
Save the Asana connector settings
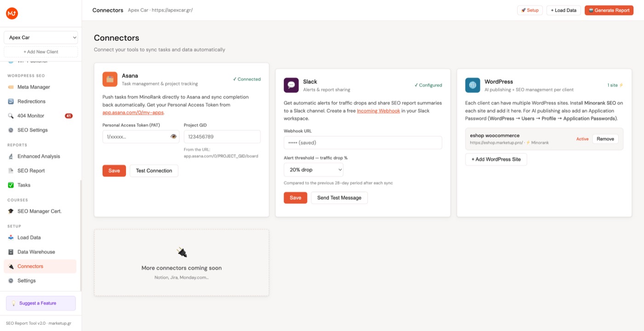(114, 171)
